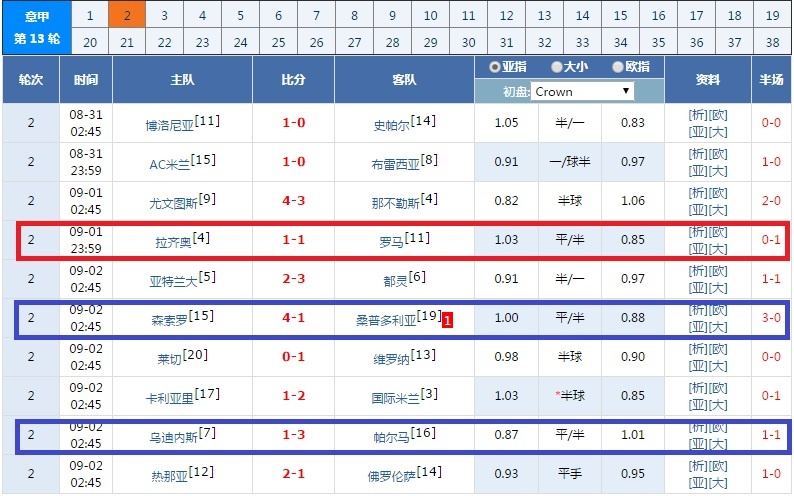This screenshot has height=496, width=794.
Task: Open team page for 国际米兰
Action: [x=395, y=398]
